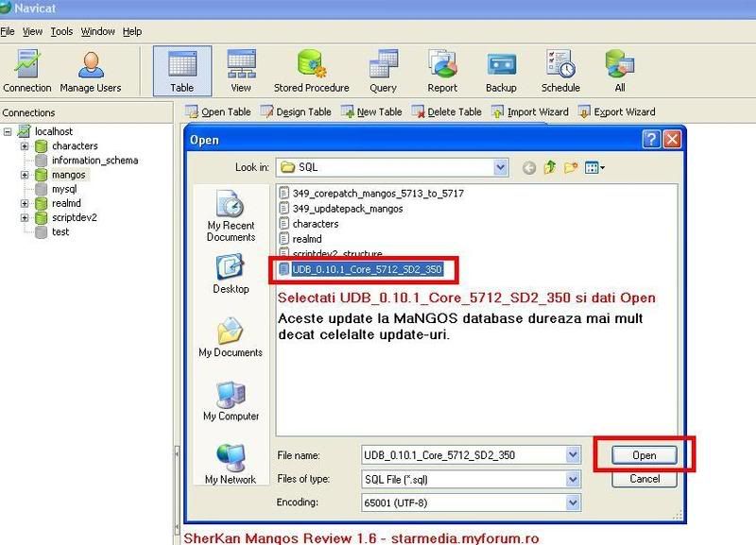Go to Desktop in the places bar
756x545 pixels.
(x=231, y=275)
